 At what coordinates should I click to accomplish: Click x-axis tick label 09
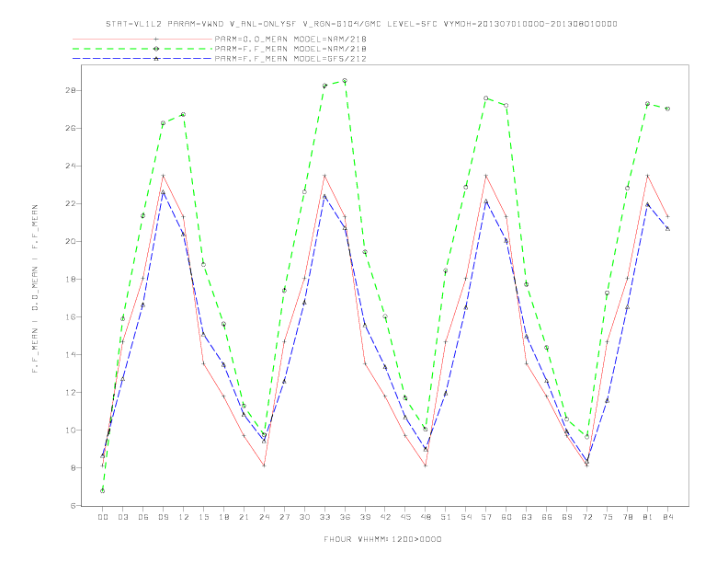tap(163, 517)
